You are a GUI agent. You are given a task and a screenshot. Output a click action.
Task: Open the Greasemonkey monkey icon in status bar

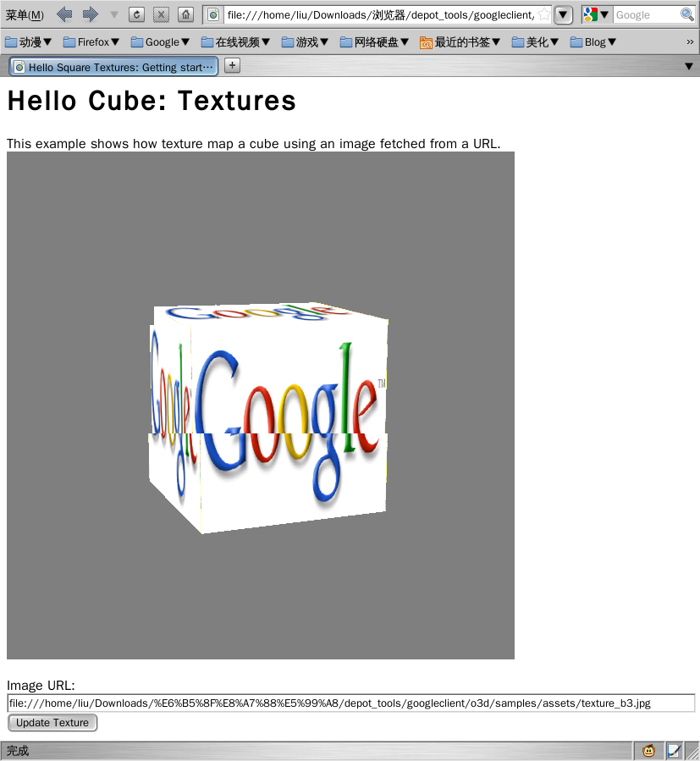coord(648,751)
